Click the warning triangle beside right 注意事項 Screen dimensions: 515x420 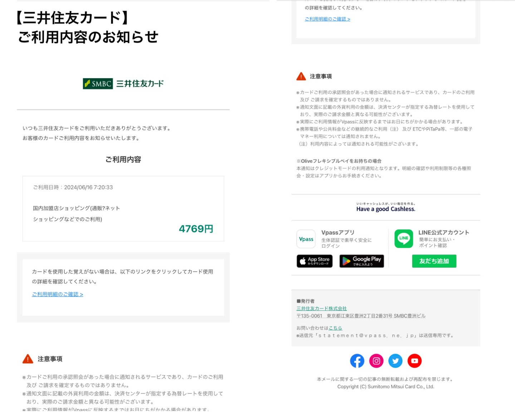(301, 76)
